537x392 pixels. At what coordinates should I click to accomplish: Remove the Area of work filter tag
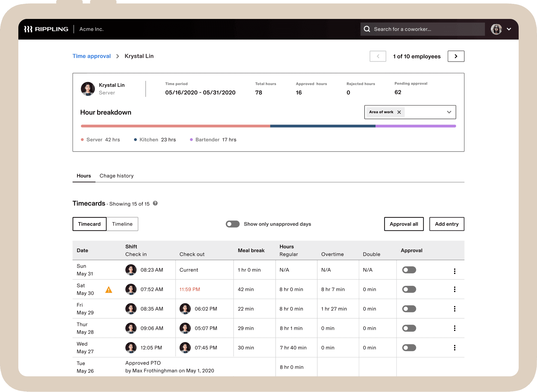point(399,112)
